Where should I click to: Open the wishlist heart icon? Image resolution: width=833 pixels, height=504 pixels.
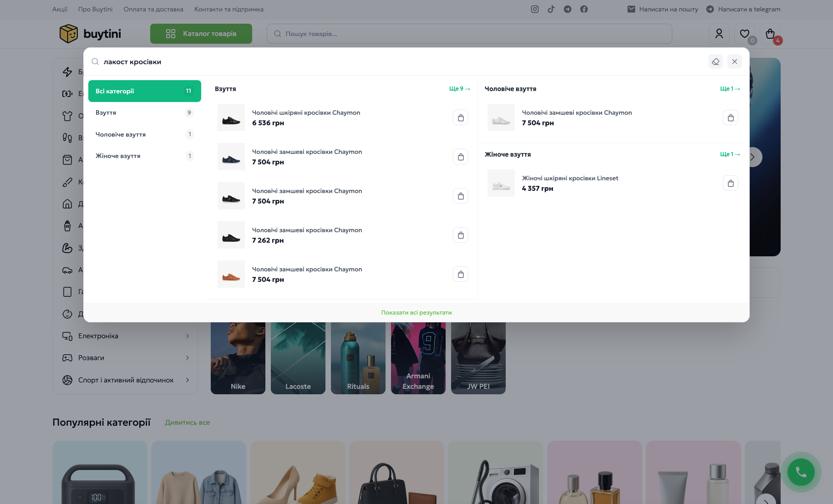745,34
